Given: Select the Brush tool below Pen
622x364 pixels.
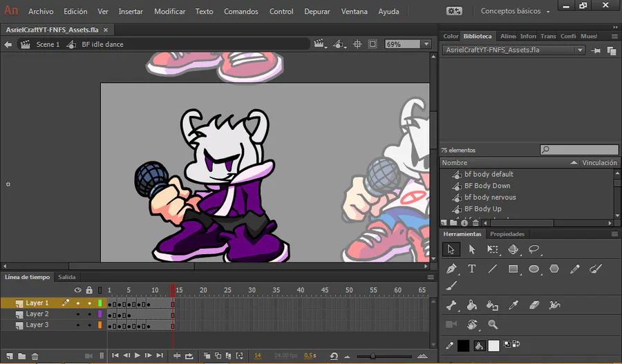Looking at the screenshot, I should pyautogui.click(x=451, y=285).
